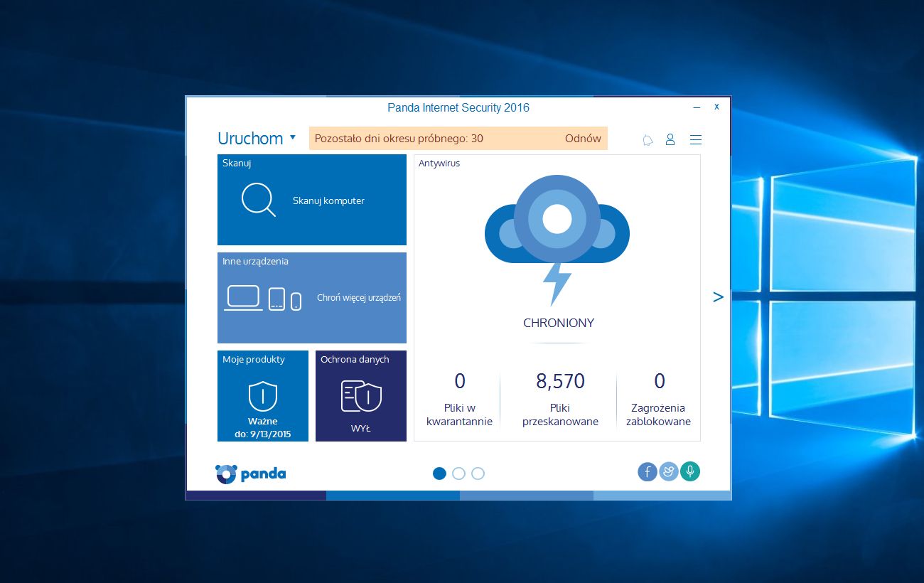Click the Skanuj tile label
Image resolution: width=924 pixels, height=583 pixels.
(237, 164)
